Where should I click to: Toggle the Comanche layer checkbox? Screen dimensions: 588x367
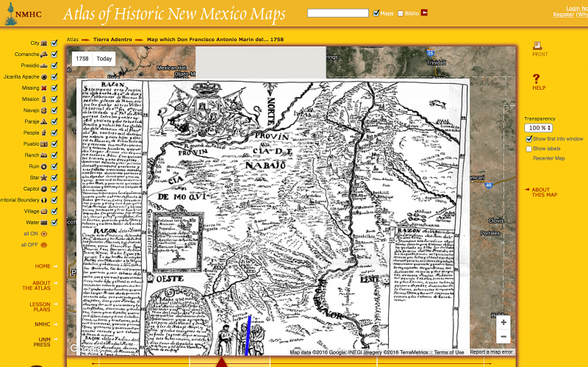coord(54,54)
